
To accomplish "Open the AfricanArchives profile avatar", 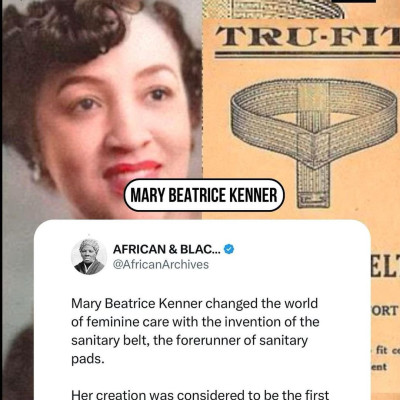I will [89, 257].
